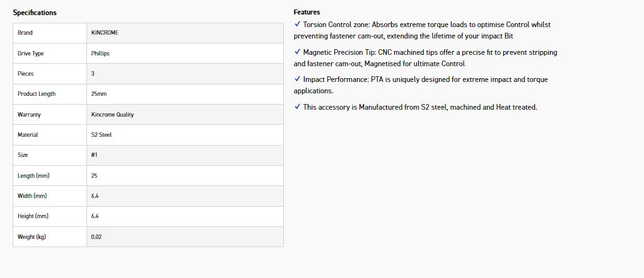
Task: Click the Specifications heading
Action: pyautogui.click(x=35, y=13)
